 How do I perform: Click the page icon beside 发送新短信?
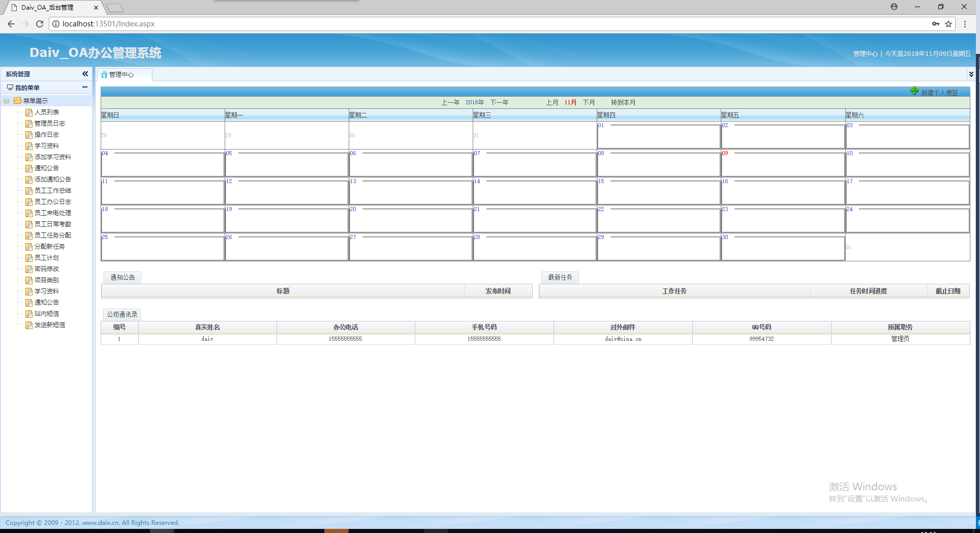pyautogui.click(x=29, y=325)
